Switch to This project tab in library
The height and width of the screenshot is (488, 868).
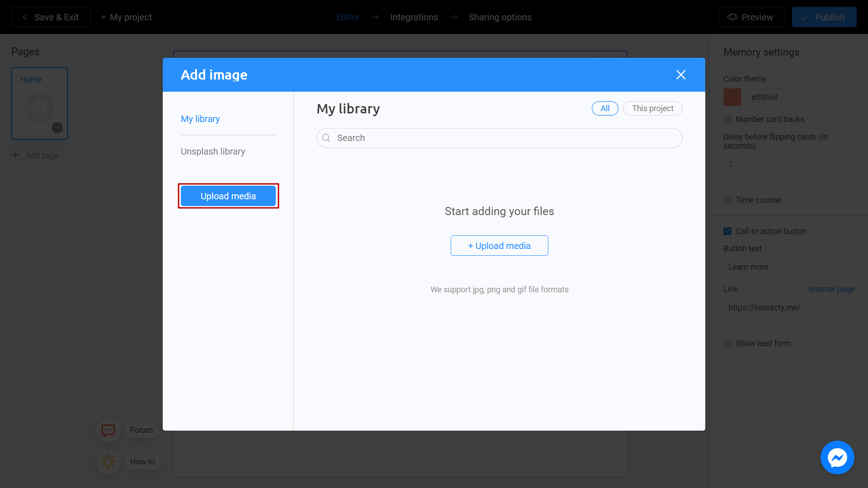click(652, 108)
